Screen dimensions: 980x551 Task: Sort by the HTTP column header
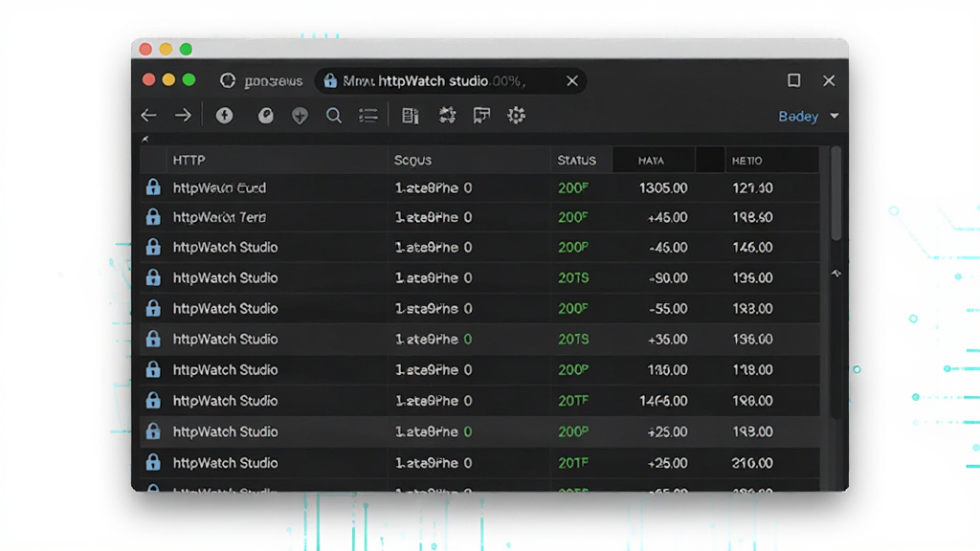tap(189, 161)
